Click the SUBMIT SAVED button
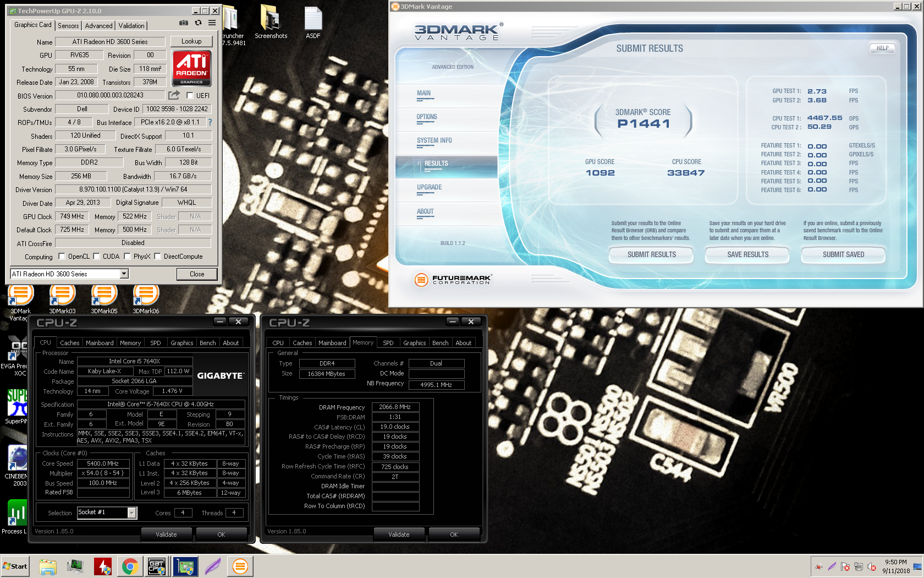 843,254
